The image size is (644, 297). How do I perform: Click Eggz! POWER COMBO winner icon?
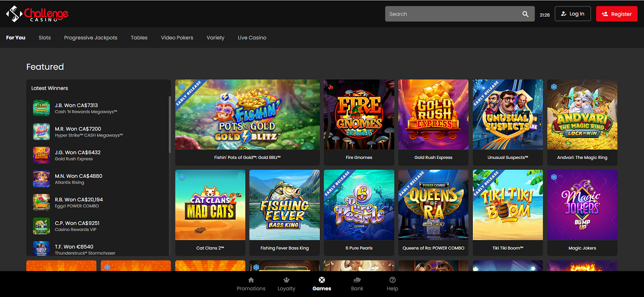[41, 202]
